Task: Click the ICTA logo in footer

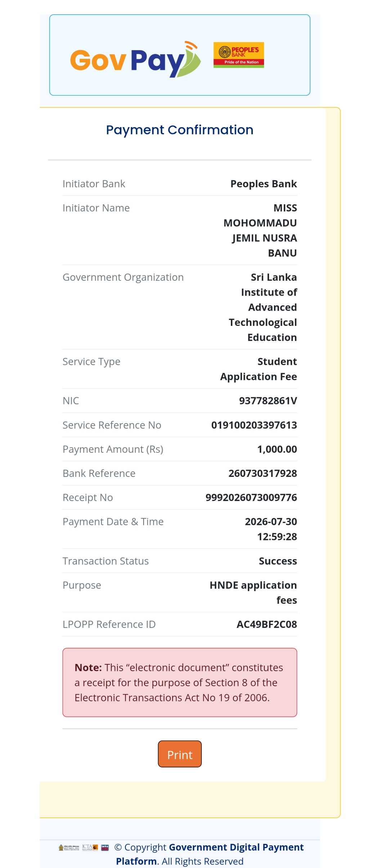Action: [x=90, y=847]
